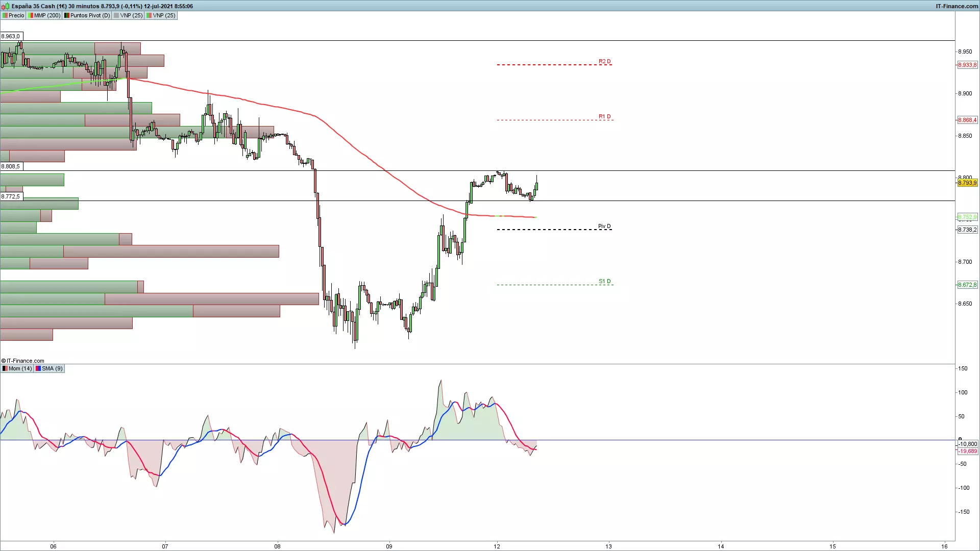Click the 8.933,8 price tag on the axis
The height and width of the screenshot is (551, 980).
click(x=967, y=65)
